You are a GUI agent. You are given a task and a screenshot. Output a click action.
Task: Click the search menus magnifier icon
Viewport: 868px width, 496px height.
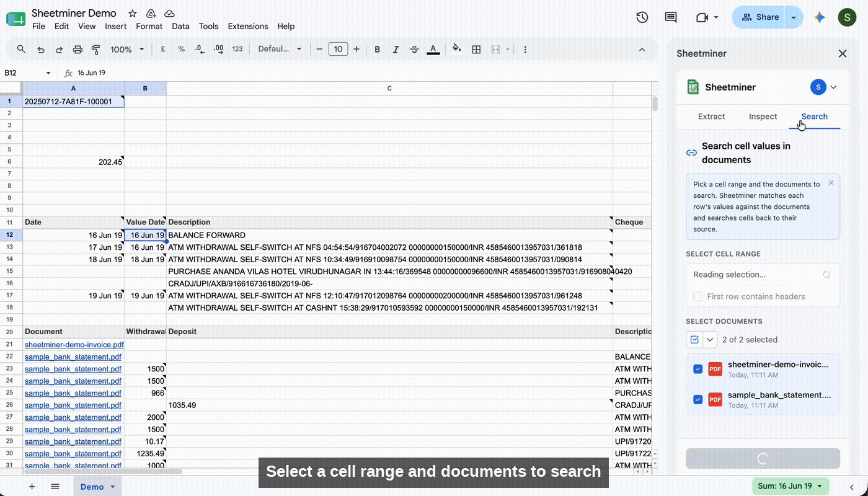pos(21,50)
